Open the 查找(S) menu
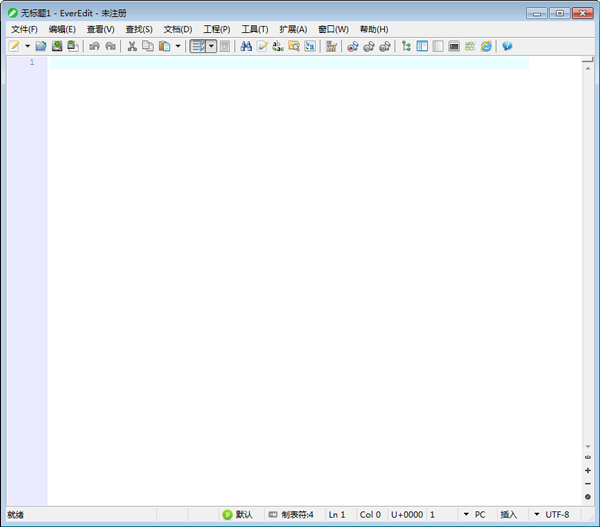The width and height of the screenshot is (600, 527). tap(139, 29)
